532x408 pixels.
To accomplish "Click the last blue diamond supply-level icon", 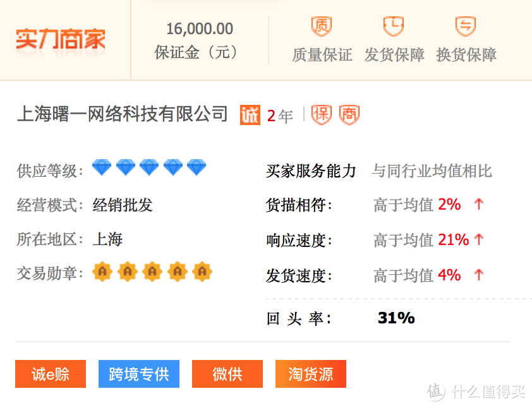I will click(196, 168).
